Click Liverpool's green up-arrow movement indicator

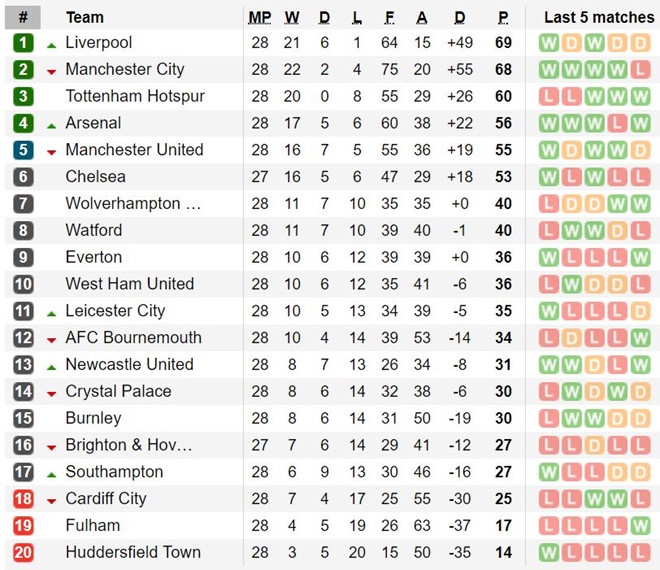51,45
